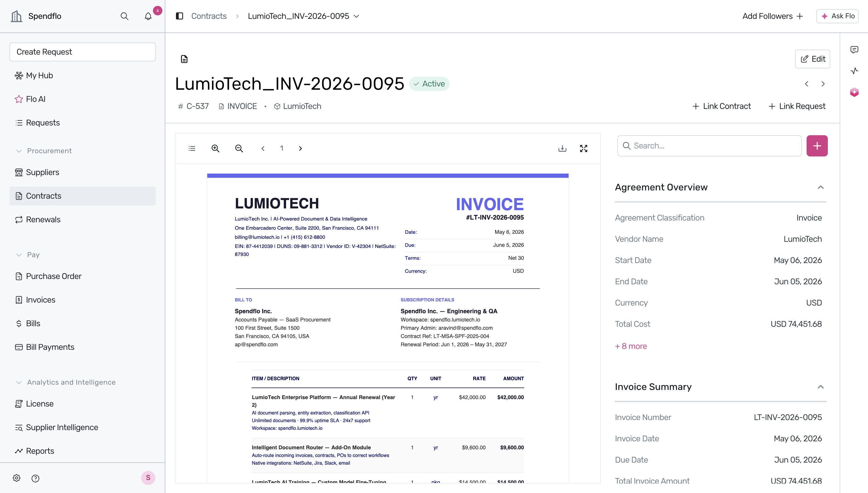The image size is (868, 493).
Task: Open the search magnifier in sidebar header
Action: tap(124, 16)
